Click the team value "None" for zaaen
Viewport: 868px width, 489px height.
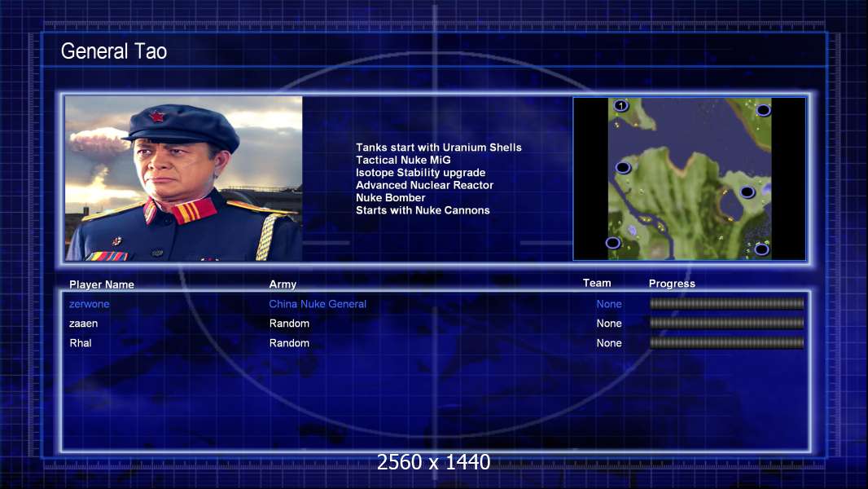609,324
